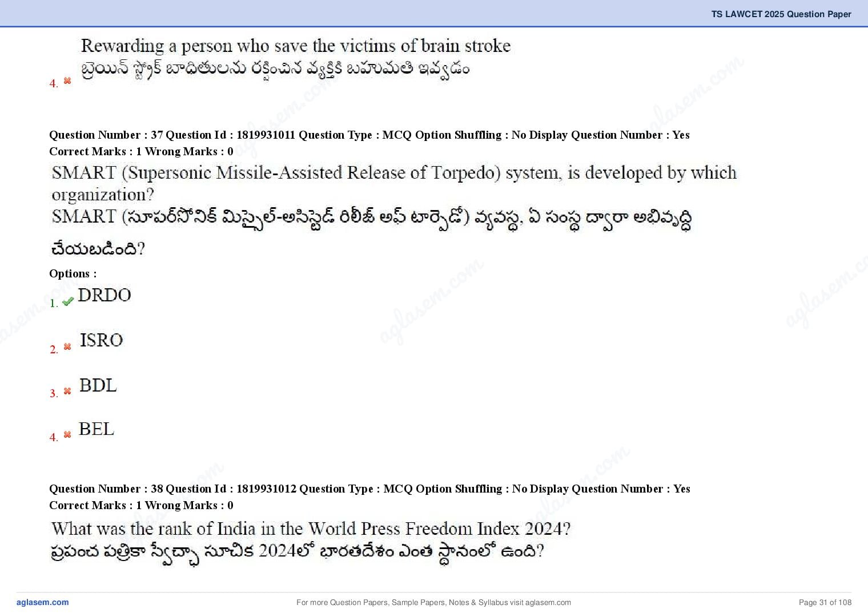Click option number 3 before BDL
868x613 pixels.
54,393
